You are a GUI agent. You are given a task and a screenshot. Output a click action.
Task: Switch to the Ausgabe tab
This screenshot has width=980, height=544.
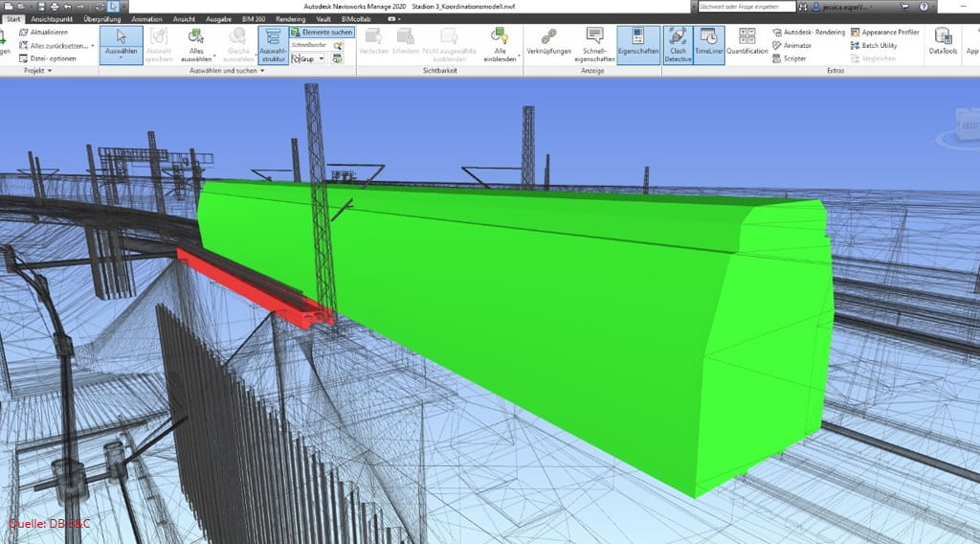[218, 19]
